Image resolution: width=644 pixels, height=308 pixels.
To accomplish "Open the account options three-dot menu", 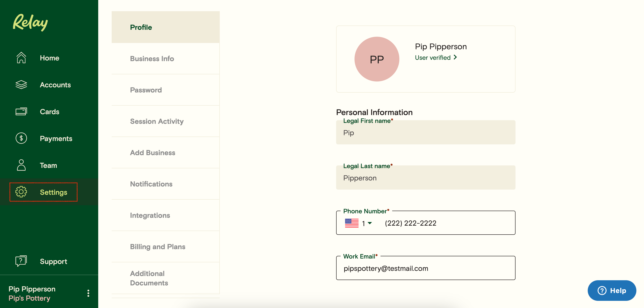I will pyautogui.click(x=88, y=293).
